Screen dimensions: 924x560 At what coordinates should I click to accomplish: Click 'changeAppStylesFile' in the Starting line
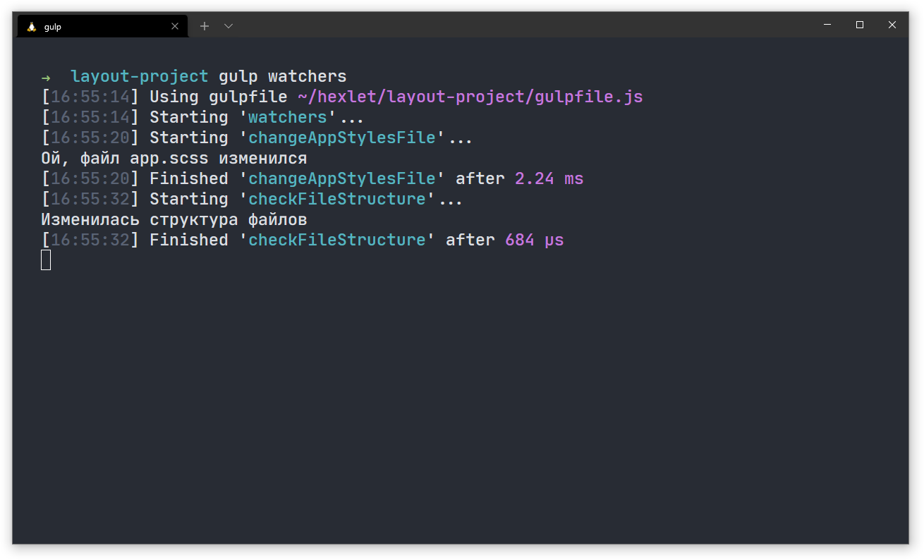[x=342, y=138]
